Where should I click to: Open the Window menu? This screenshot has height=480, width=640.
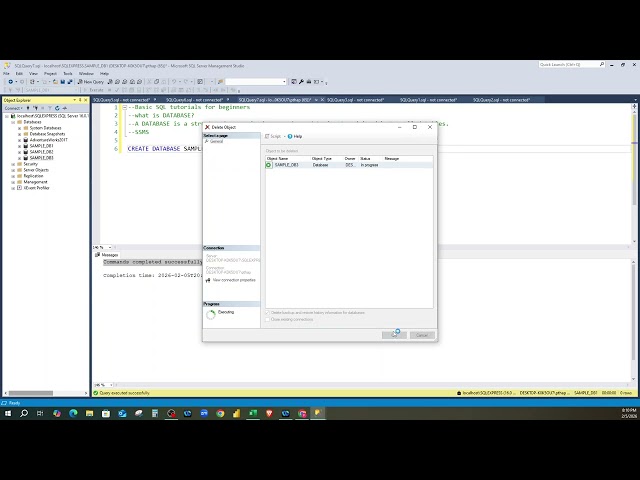(x=86, y=74)
